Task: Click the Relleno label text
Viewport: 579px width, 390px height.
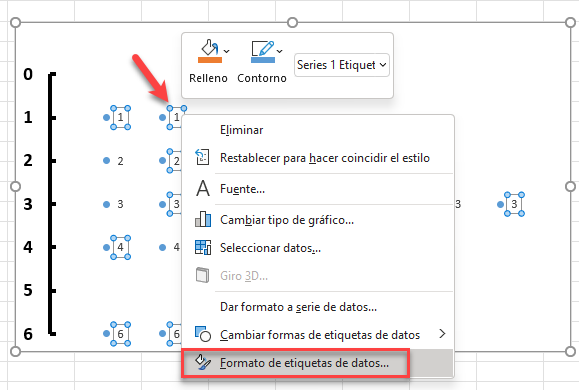Action: (x=208, y=78)
